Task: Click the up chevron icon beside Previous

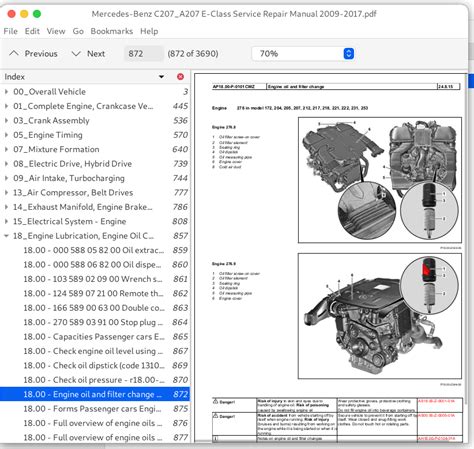Action: point(14,53)
